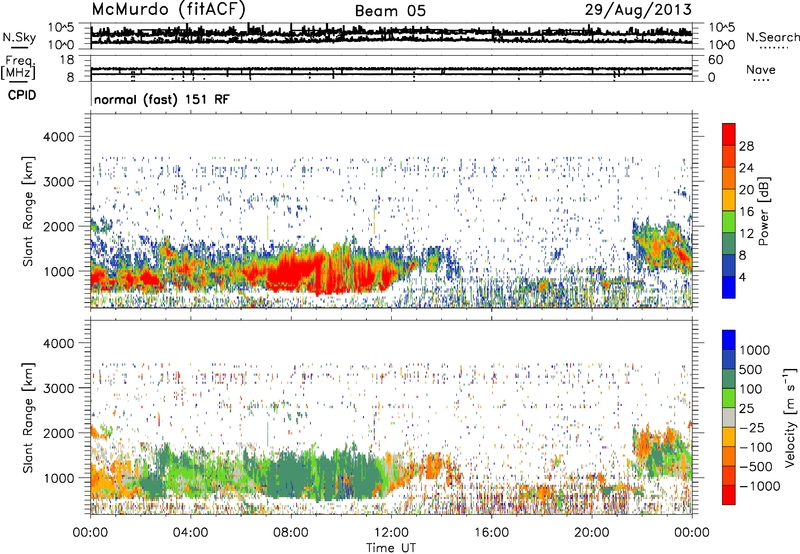Image resolution: width=800 pixels, height=554 pixels.
Task: Click the 'McMurdo (fitACF)' plot title
Action: pyautogui.click(x=168, y=9)
